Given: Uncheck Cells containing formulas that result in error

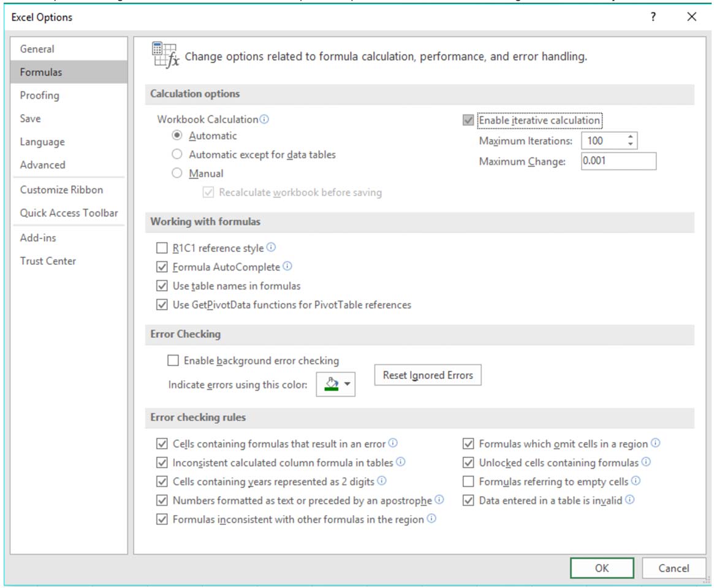Looking at the screenshot, I should click(x=162, y=444).
